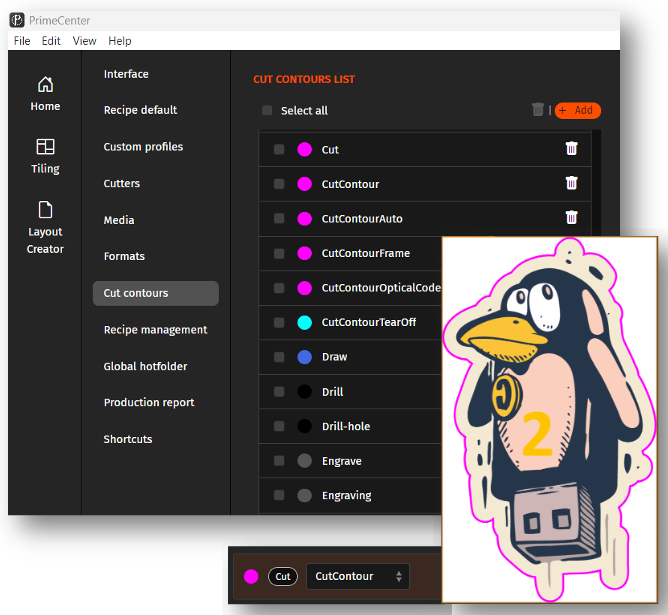Open the CutContour dropdown in bottom bar
The width and height of the screenshot is (668, 615).
(x=358, y=576)
